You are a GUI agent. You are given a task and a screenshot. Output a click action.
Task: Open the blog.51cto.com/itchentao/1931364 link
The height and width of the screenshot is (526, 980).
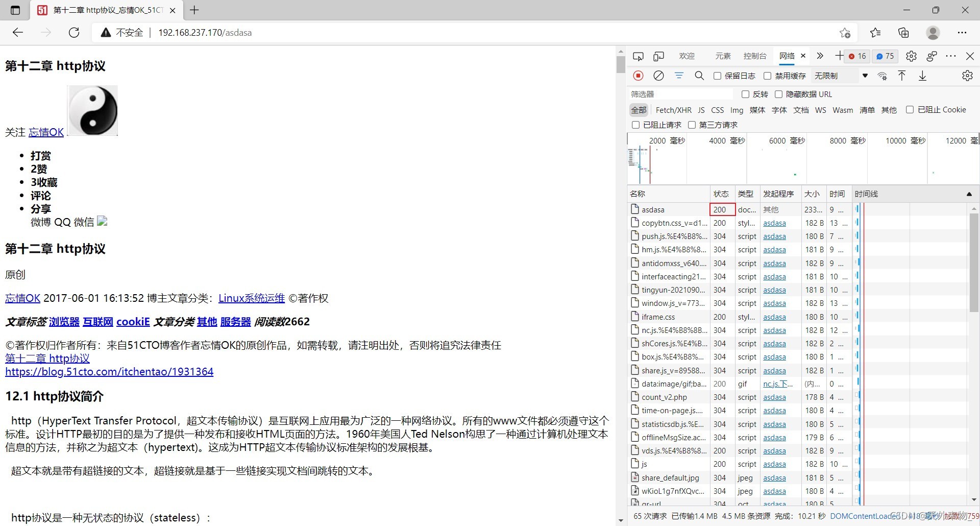click(x=109, y=372)
